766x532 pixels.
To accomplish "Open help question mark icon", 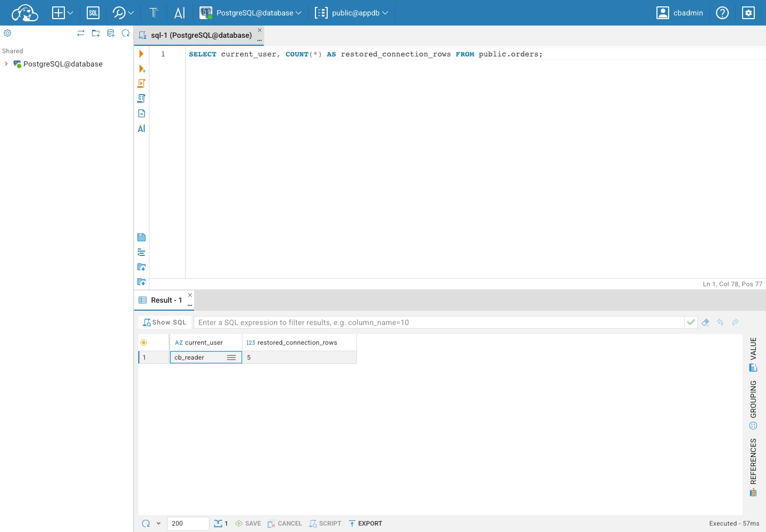I will click(722, 13).
